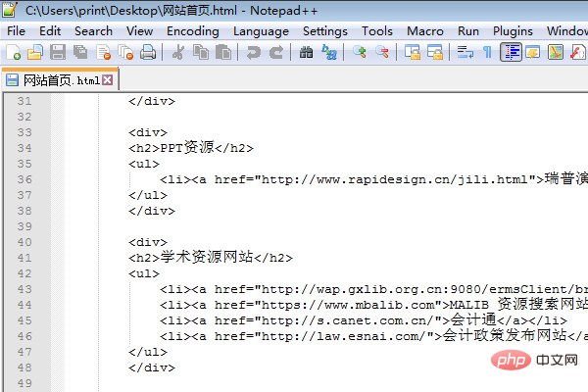
Task: Click the closing </div> tag on line 31
Action: 152,101
